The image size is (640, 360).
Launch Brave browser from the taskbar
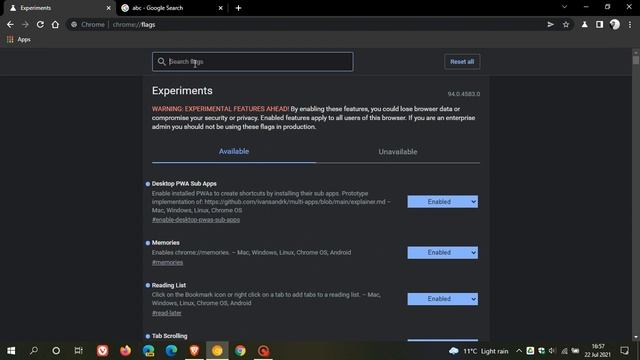[x=194, y=351]
